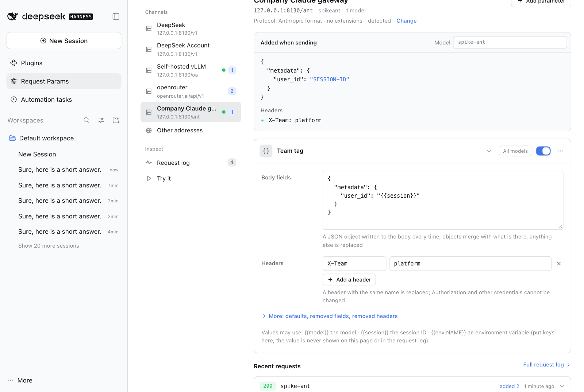This screenshot has height=392, width=584.
Task: Click the Model spike-ant input field
Action: point(510,42)
